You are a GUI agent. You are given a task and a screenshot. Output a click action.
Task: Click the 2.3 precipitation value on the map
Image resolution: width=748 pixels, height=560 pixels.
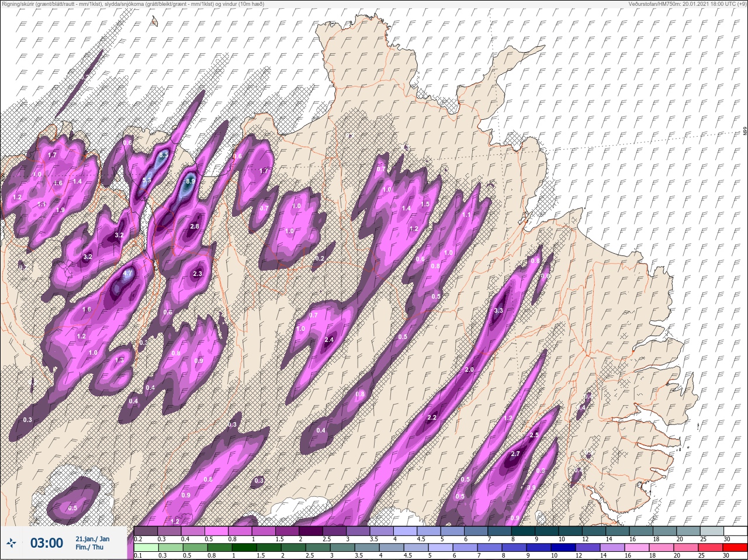coord(198,274)
